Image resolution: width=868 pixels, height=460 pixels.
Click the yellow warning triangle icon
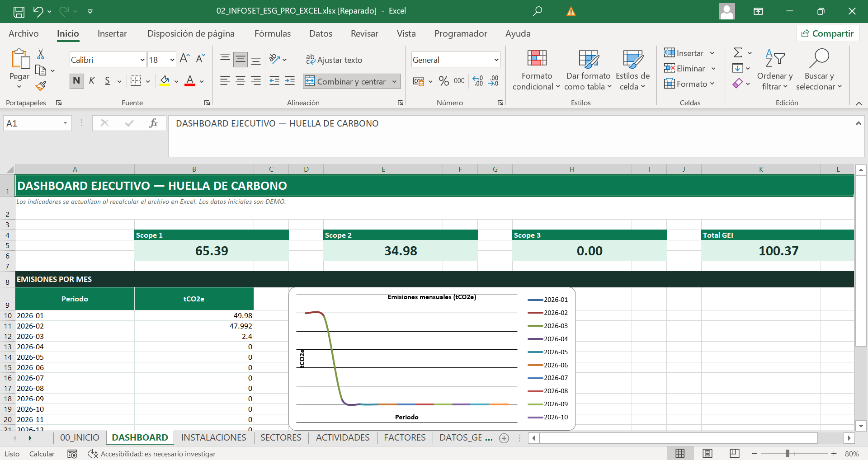571,11
